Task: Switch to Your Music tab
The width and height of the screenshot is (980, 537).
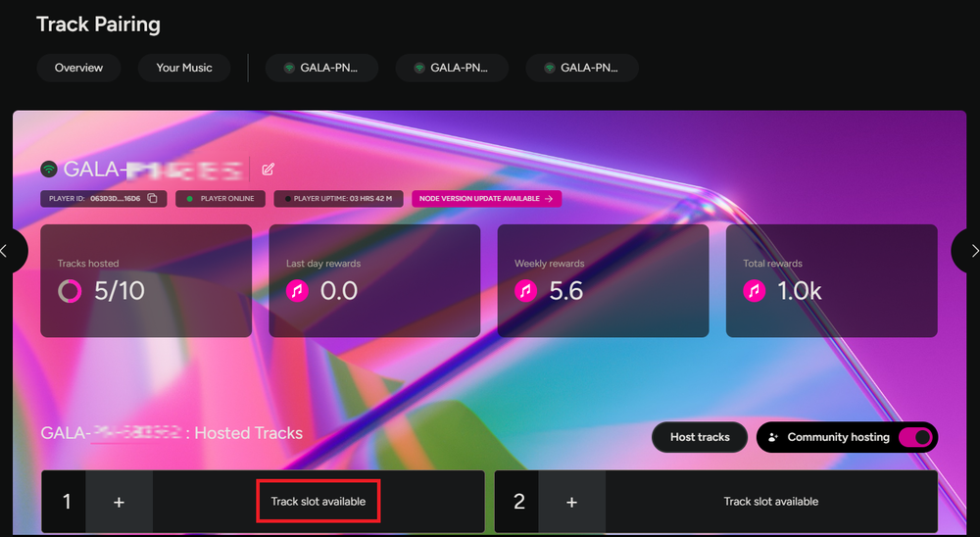Action: (x=184, y=68)
